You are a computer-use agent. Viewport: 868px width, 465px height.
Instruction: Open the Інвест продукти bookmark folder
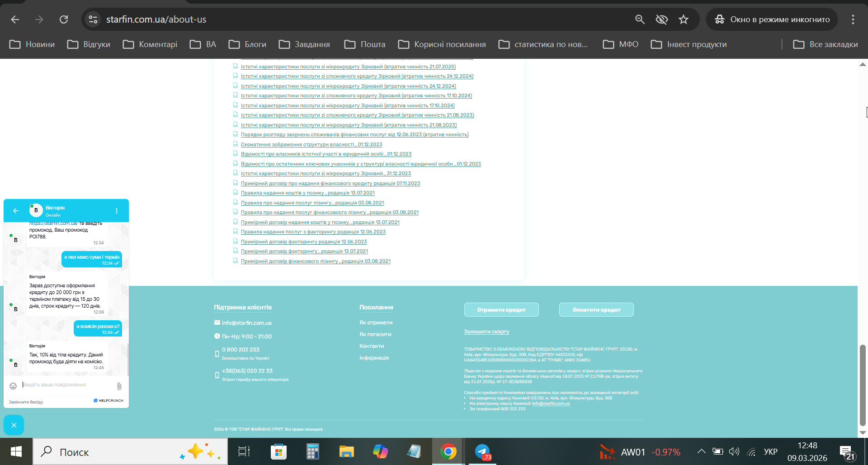(689, 44)
